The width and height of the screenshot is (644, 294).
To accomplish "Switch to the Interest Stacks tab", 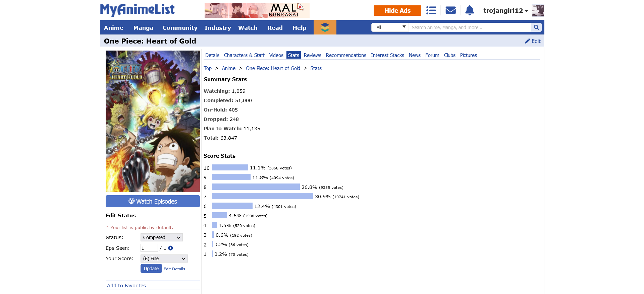I will click(x=387, y=55).
